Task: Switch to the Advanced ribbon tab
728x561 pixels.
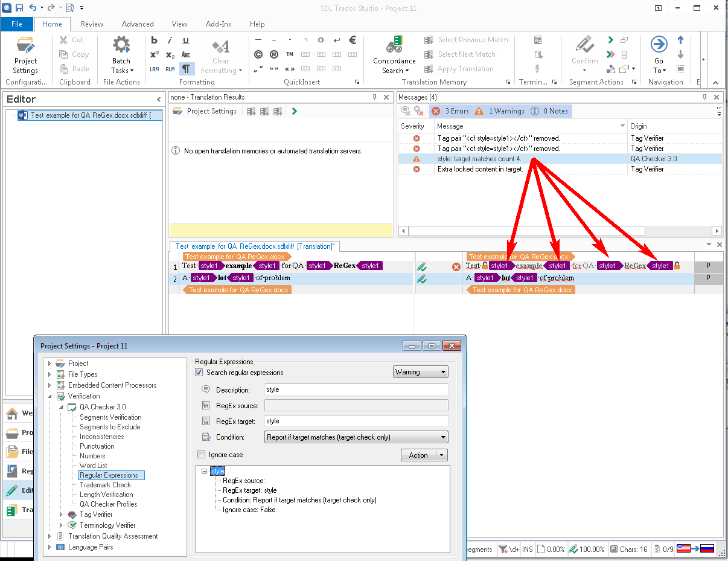Action: coord(138,24)
